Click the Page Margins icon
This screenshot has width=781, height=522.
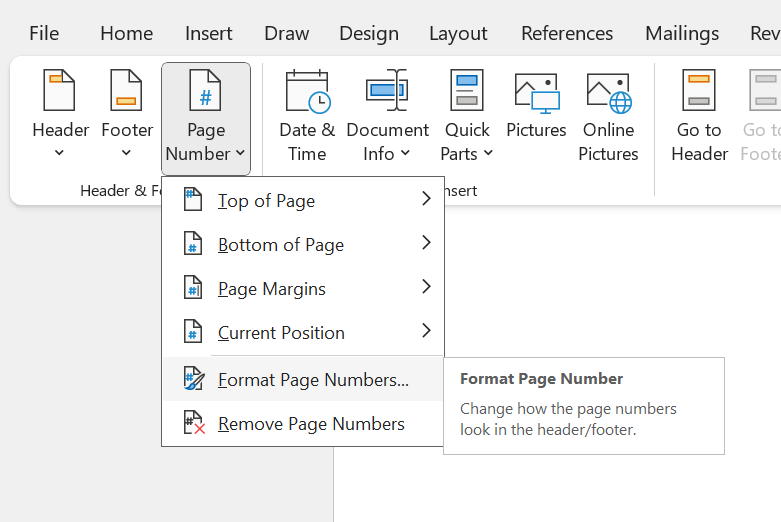(193, 287)
